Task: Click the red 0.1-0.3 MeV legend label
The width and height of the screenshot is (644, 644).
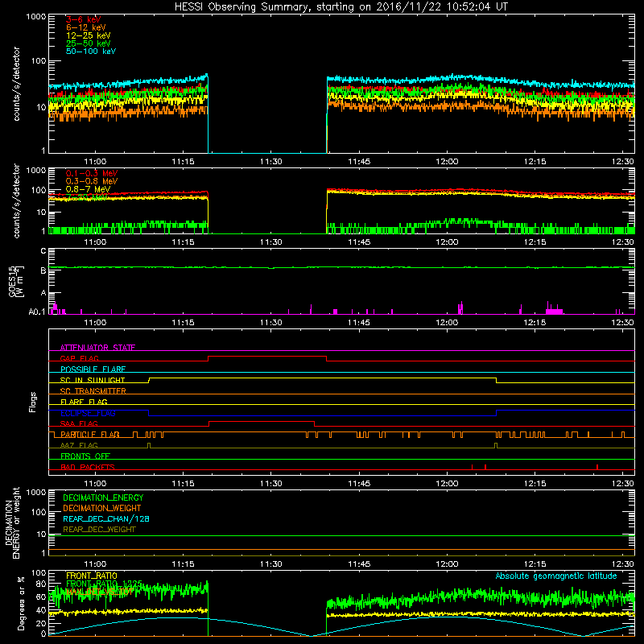Action: (x=92, y=173)
